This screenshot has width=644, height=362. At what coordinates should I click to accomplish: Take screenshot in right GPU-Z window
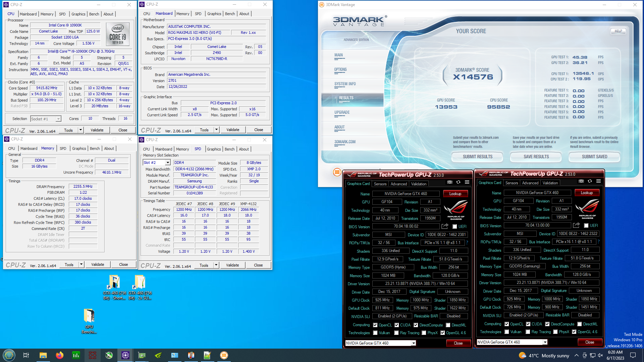[581, 181]
